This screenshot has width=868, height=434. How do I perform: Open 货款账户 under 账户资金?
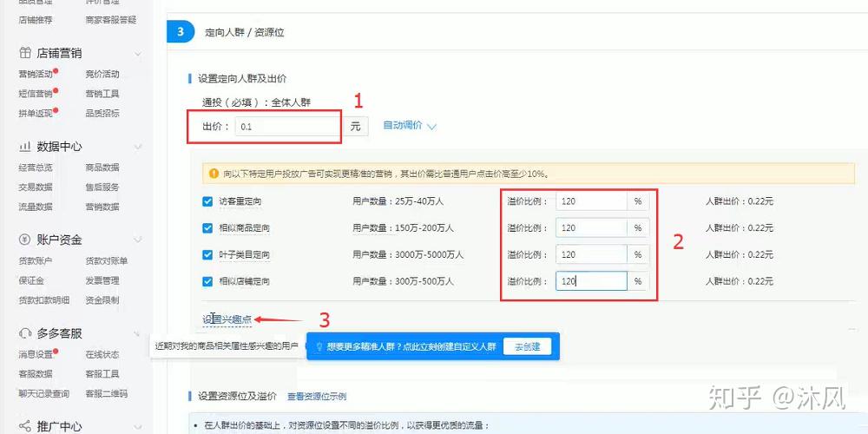tap(36, 260)
